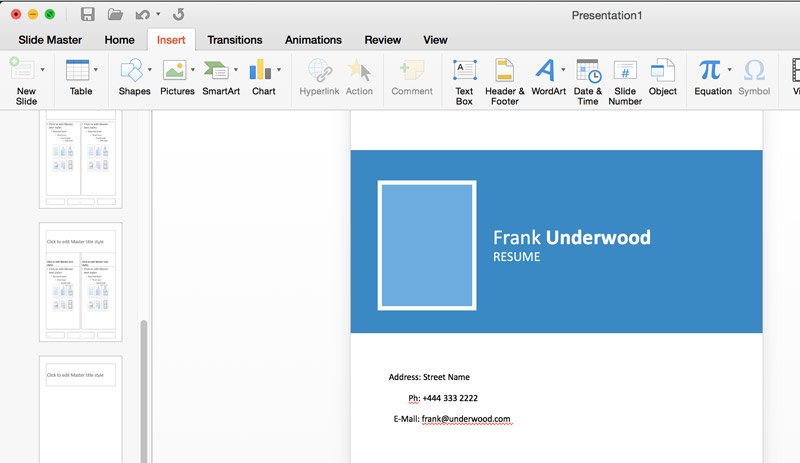Click the New Slide button
800x463 pixels.
(x=26, y=80)
